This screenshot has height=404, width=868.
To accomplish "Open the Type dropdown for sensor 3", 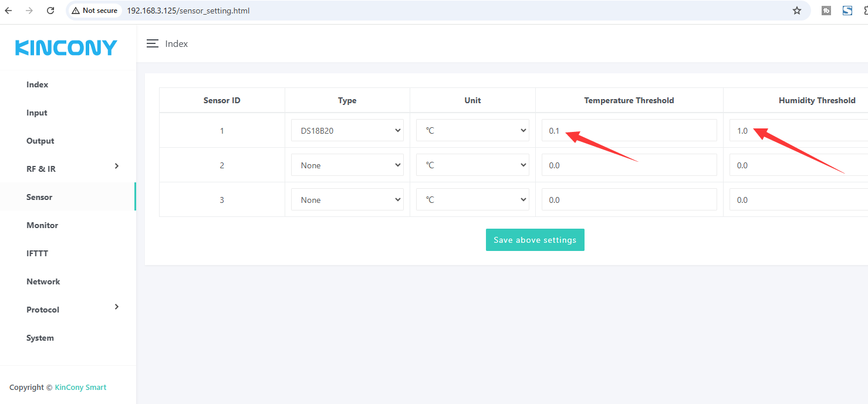I will click(x=347, y=200).
